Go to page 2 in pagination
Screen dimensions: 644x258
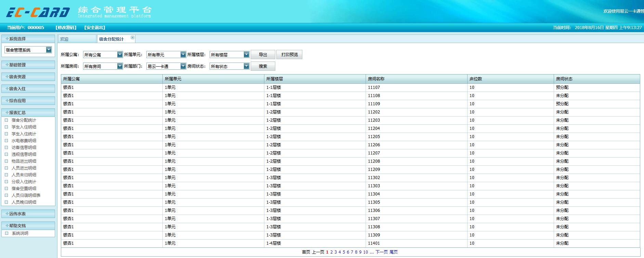point(331,252)
